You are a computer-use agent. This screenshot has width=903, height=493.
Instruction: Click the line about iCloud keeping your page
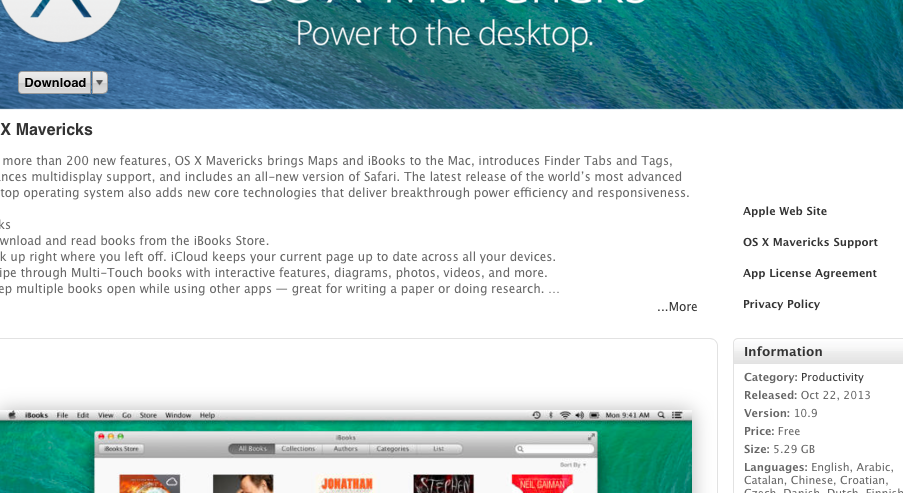(278, 257)
